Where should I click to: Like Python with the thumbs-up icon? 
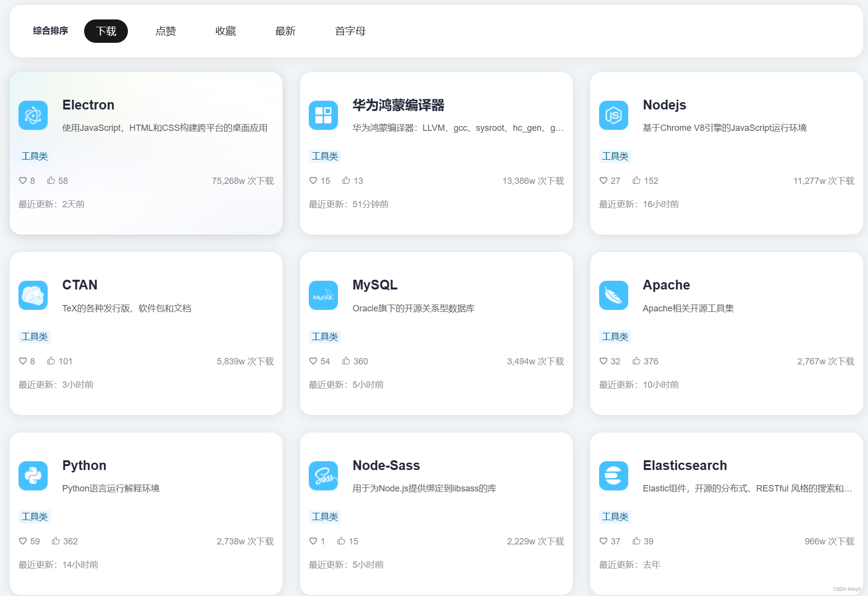tap(56, 541)
